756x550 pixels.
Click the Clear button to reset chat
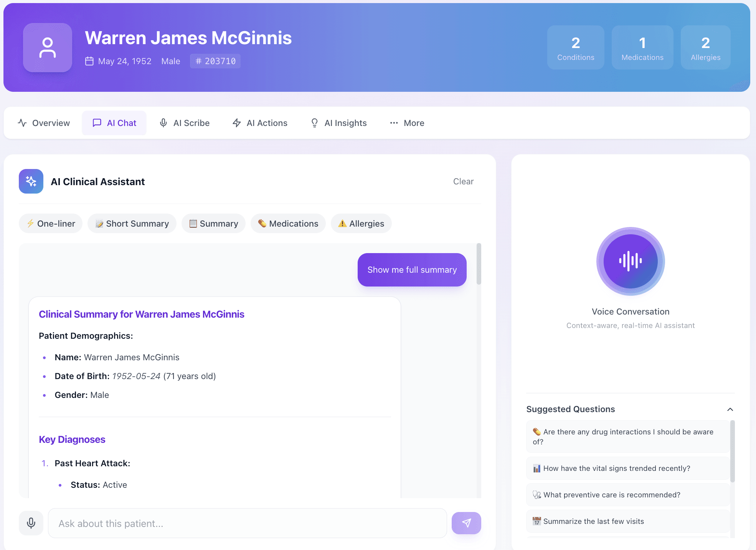(x=463, y=181)
